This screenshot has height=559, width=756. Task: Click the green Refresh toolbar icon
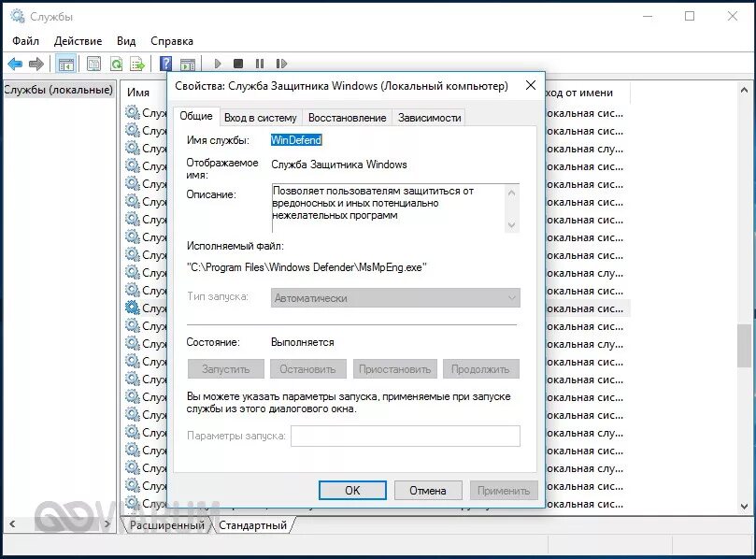(x=116, y=64)
